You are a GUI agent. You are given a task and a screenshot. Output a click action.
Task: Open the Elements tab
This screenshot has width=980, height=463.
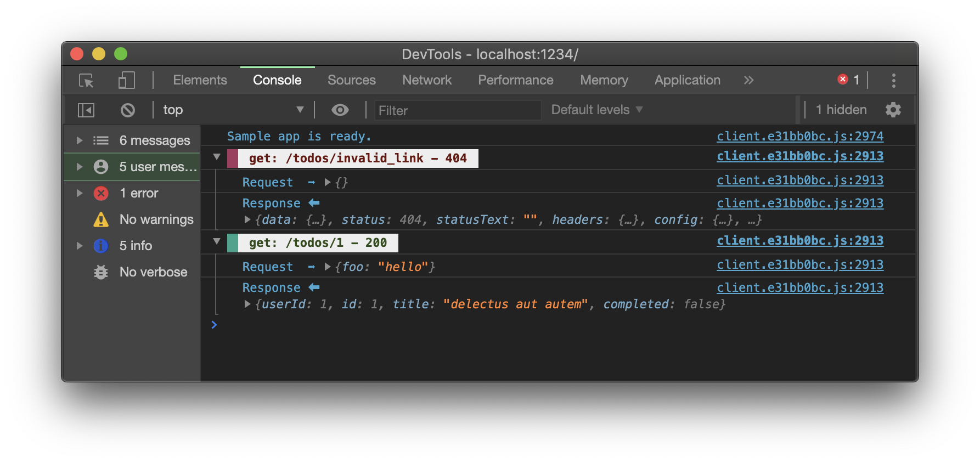(200, 80)
